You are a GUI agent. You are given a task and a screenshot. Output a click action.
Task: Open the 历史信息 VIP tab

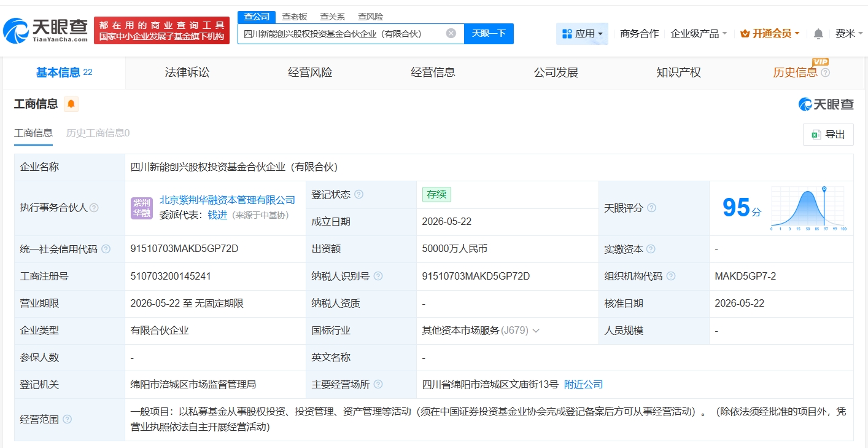pos(795,73)
